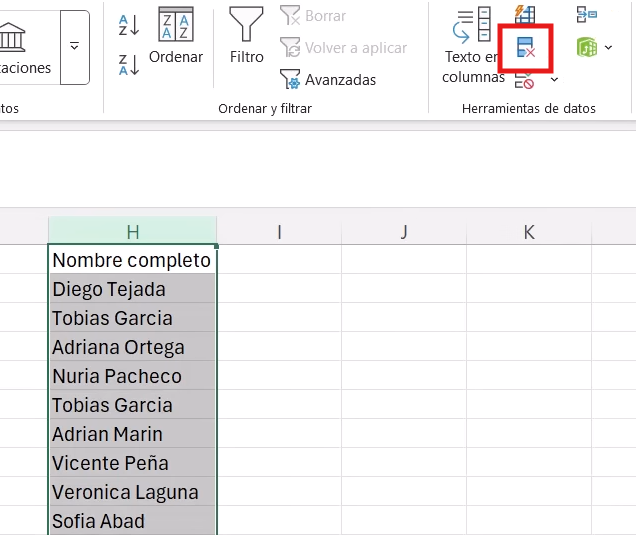Select column K header

point(529,231)
